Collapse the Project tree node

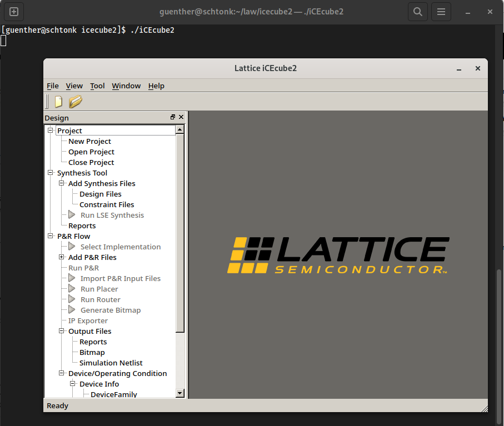point(51,131)
